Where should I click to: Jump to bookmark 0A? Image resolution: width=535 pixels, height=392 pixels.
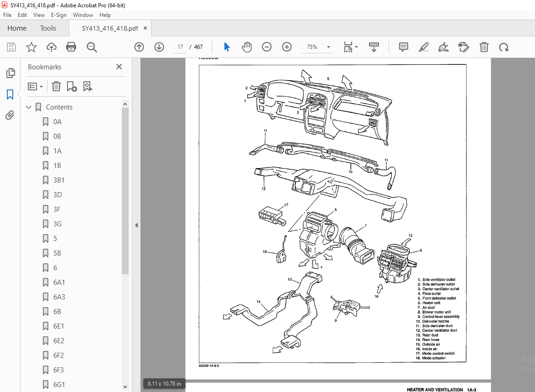57,122
